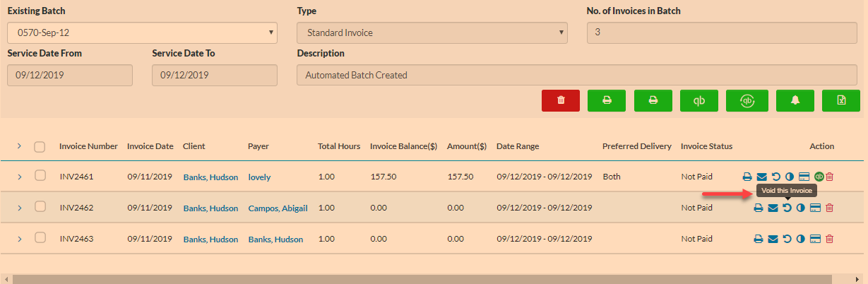This screenshot has width=868, height=284.
Task: Export the batch with the Excel button
Action: [x=841, y=100]
